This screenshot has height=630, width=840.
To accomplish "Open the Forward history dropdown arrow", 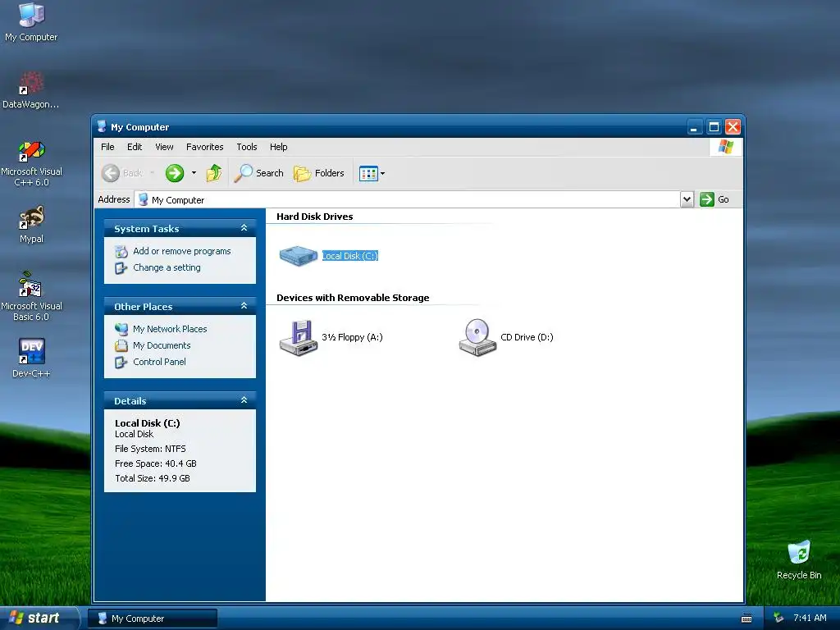I will pyautogui.click(x=194, y=173).
